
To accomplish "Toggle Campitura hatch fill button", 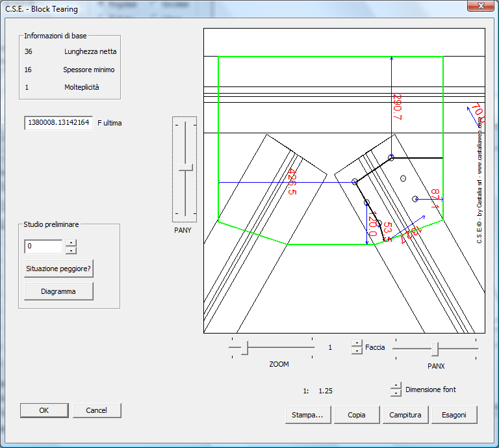I will pos(405,415).
